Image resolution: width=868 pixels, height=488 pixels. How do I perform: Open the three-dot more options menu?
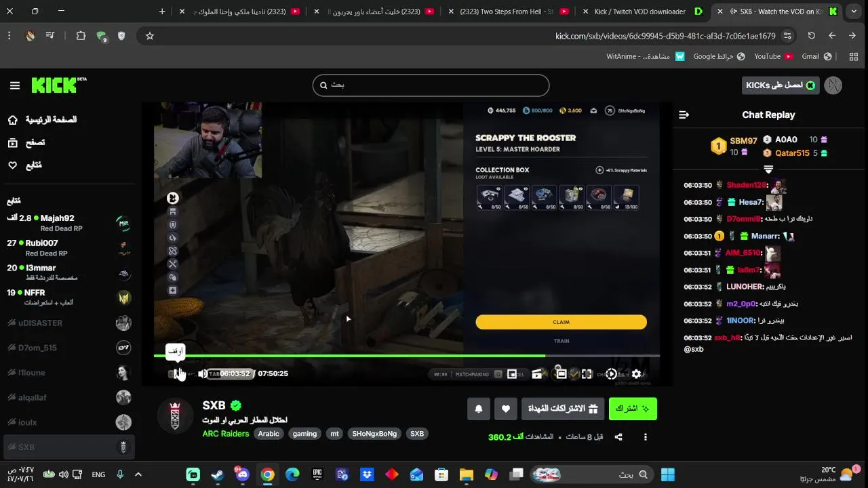(646, 437)
